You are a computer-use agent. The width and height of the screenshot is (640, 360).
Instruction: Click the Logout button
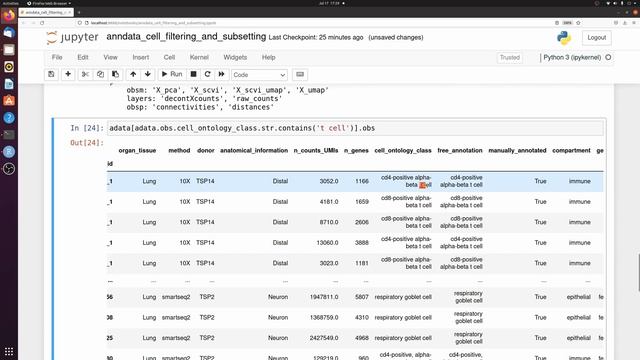(596, 38)
